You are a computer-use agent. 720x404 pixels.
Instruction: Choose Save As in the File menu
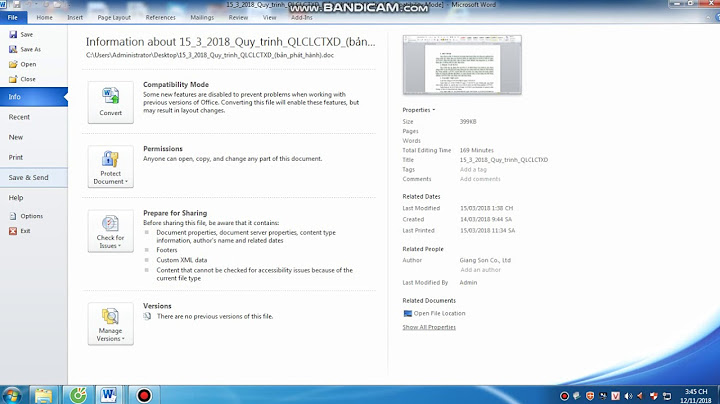[x=25, y=49]
